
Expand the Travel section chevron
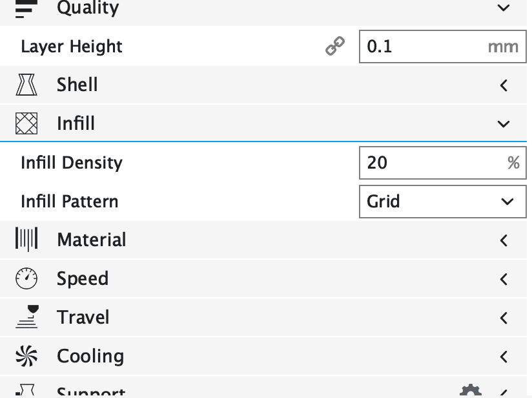[x=504, y=317]
